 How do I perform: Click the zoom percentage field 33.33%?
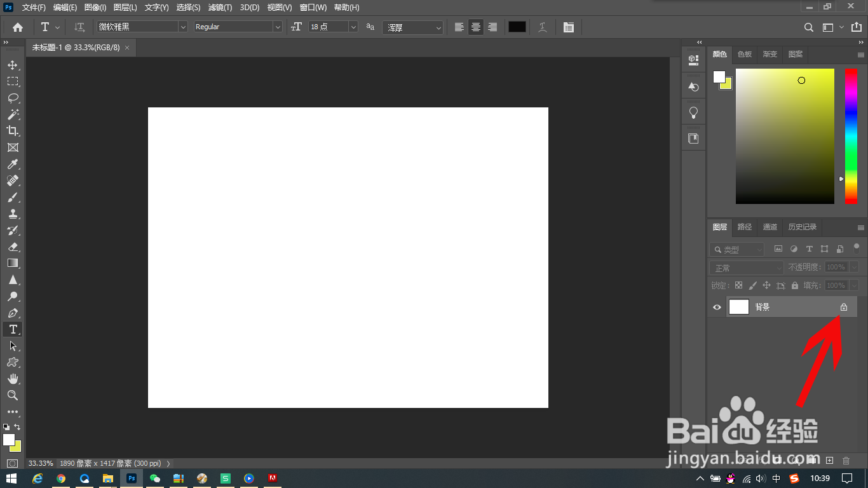(x=41, y=463)
